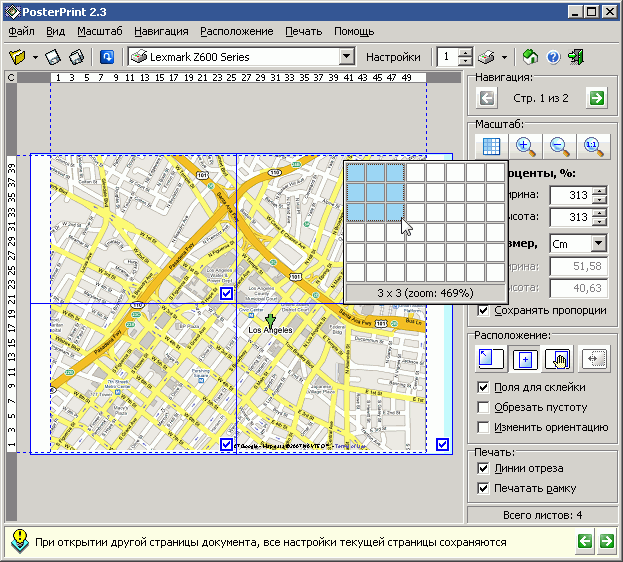
Task: Click the zoom in magnifier icon
Action: pyautogui.click(x=525, y=146)
